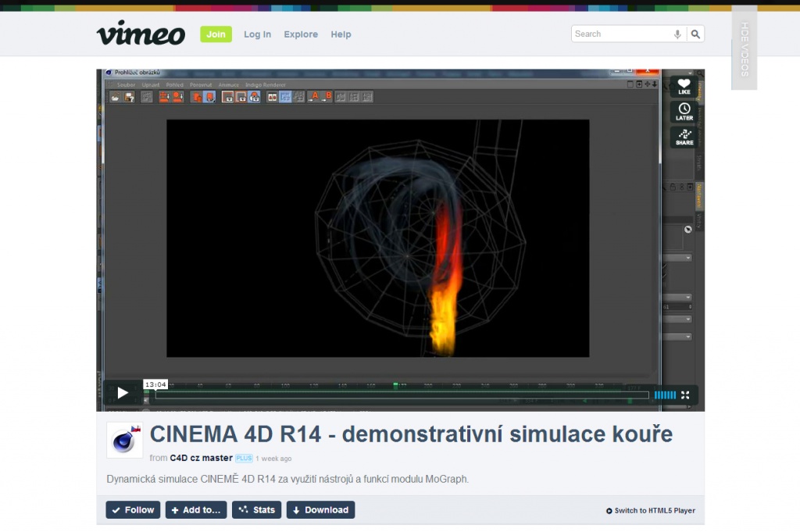
Task: Click the round icon in the right panel
Action: pos(687,230)
